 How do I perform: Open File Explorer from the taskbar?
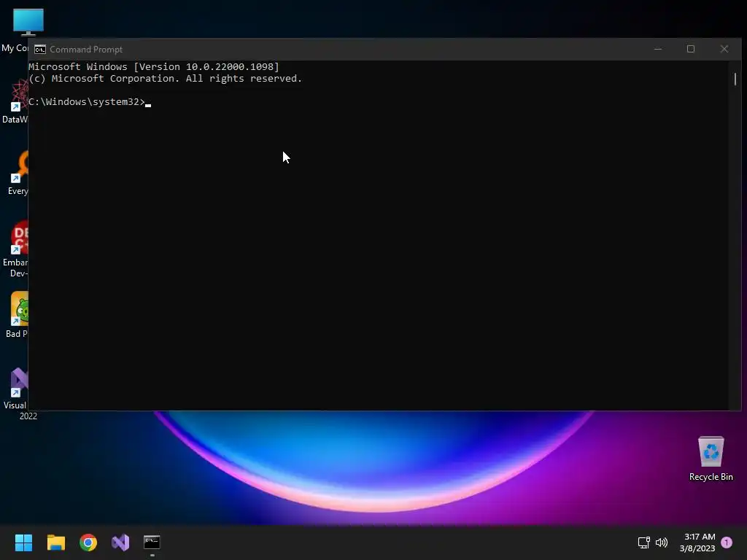pyautogui.click(x=55, y=542)
